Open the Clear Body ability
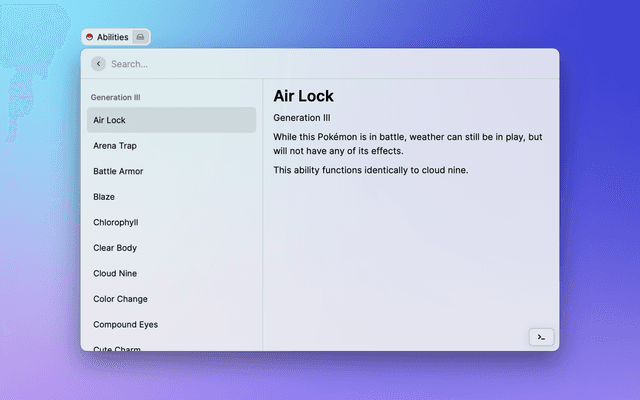This screenshot has width=640, height=400. tap(171, 248)
